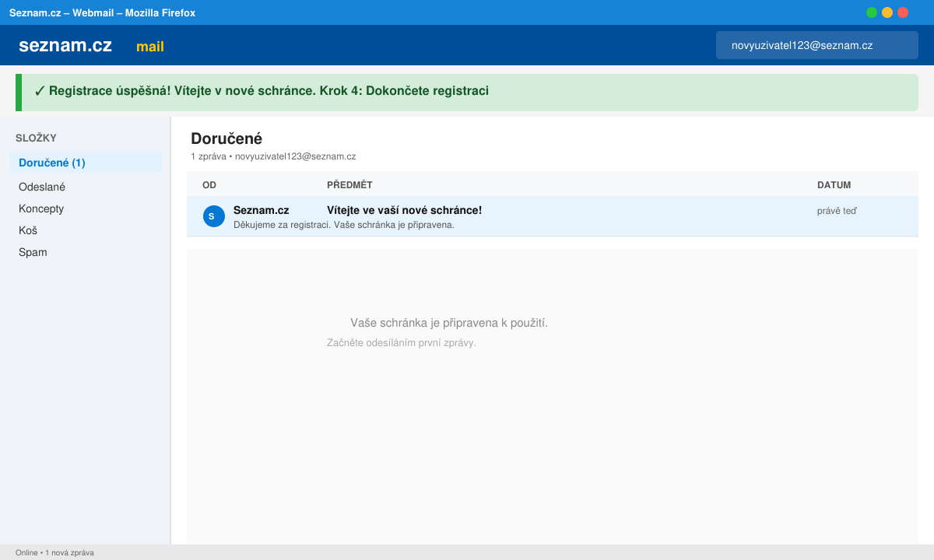Click the green registration success banner
The image size is (934, 560).
(x=467, y=93)
